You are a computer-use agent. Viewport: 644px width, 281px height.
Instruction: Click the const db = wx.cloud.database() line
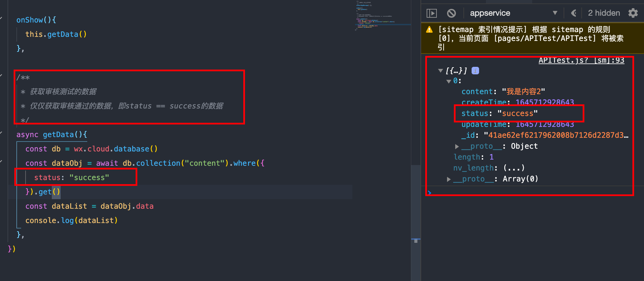click(91, 149)
